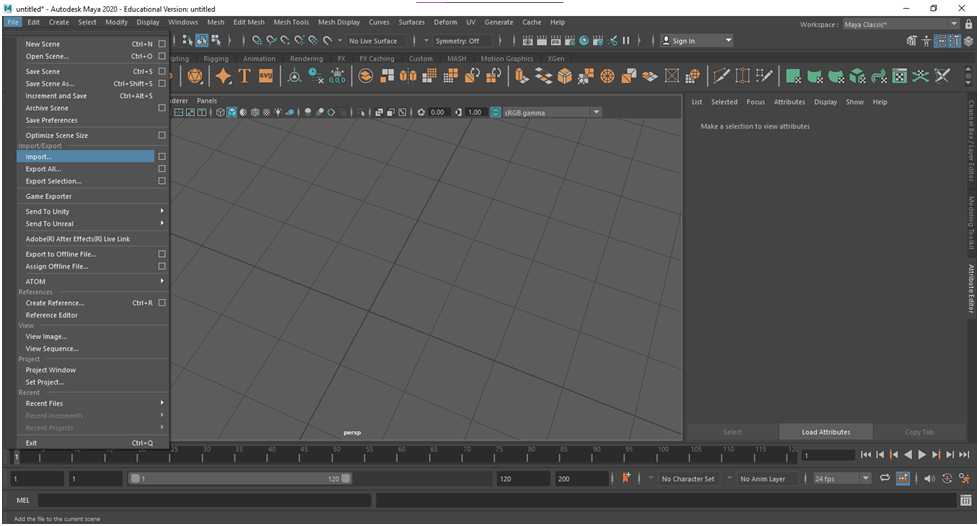The width and height of the screenshot is (979, 526).
Task: Click the orange four-point star shelf icon
Action: tap(223, 76)
